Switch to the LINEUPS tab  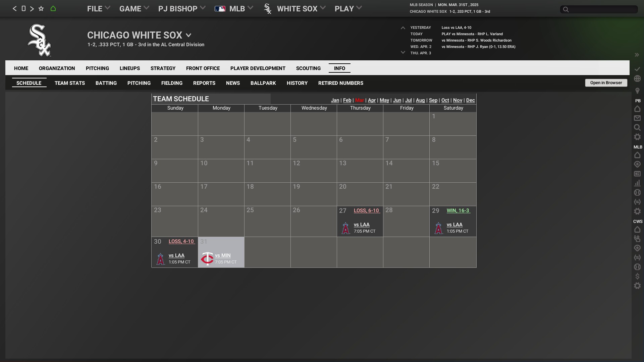click(x=129, y=68)
